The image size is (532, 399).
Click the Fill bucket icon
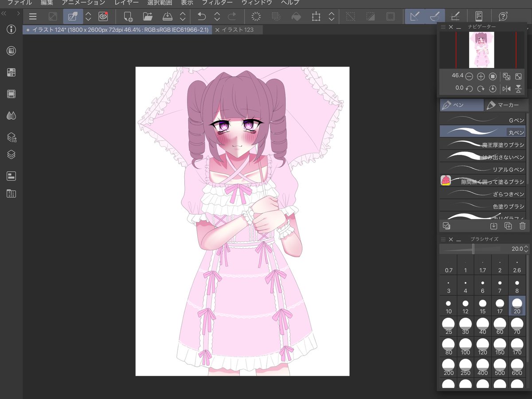[296, 17]
